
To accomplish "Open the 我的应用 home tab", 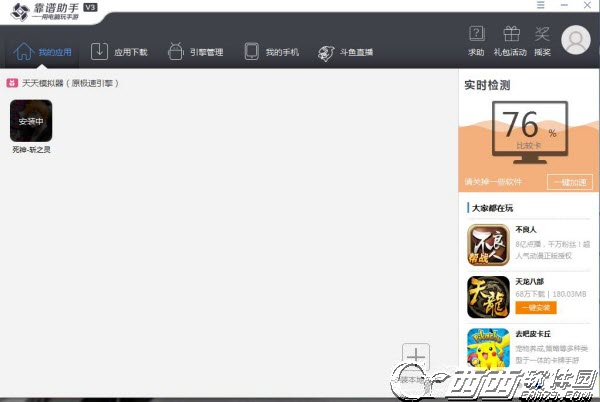I will point(42,52).
